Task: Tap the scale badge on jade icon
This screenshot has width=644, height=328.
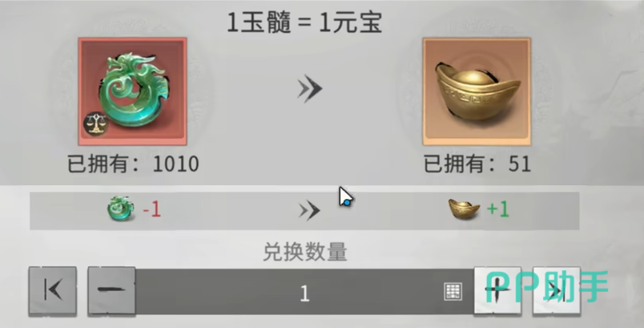Action: pyautogui.click(x=95, y=124)
